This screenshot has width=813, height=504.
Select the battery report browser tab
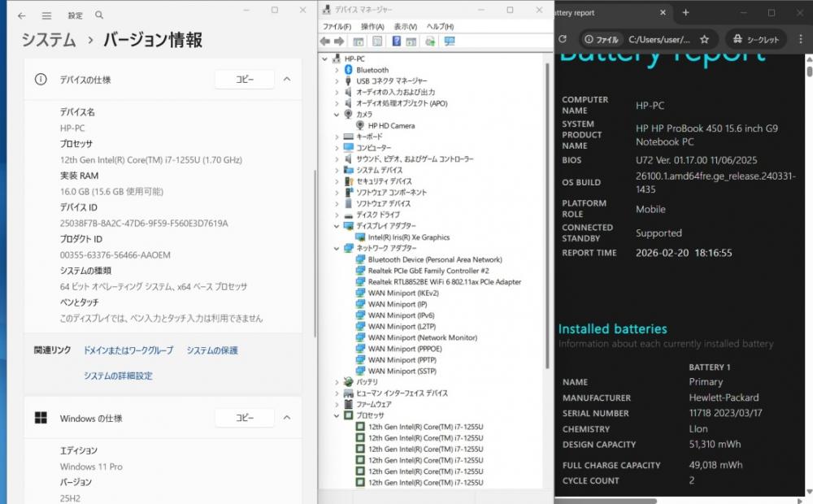612,12
